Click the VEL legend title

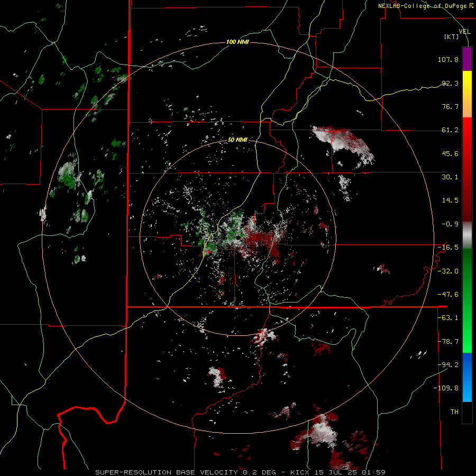coord(465,31)
